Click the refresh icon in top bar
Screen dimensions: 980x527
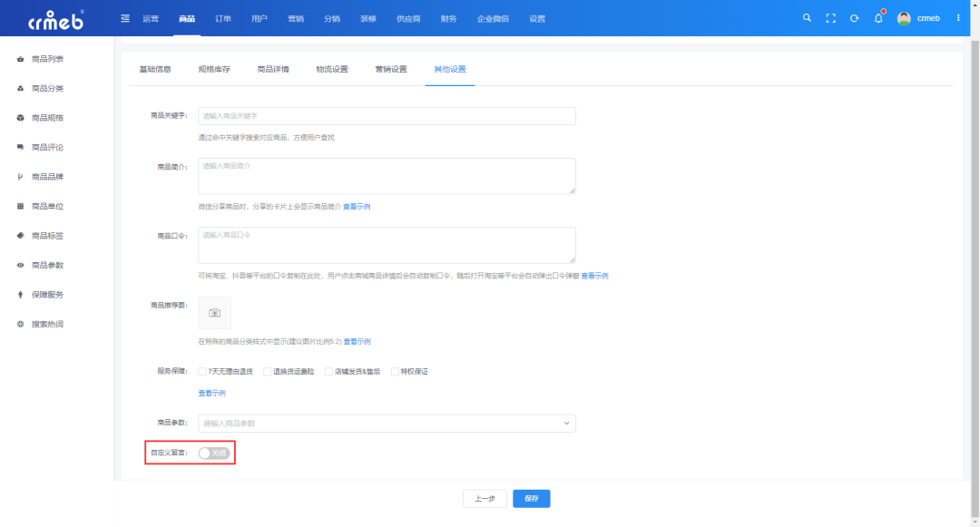click(854, 17)
